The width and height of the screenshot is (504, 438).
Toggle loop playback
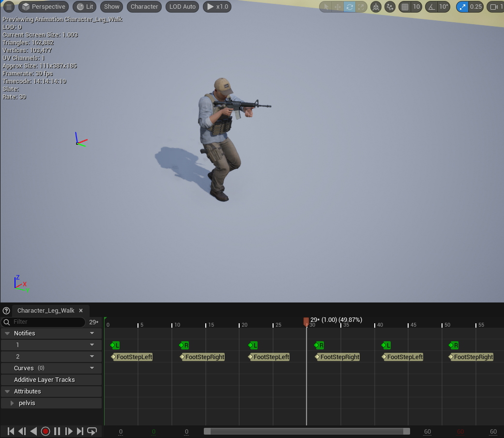92,431
